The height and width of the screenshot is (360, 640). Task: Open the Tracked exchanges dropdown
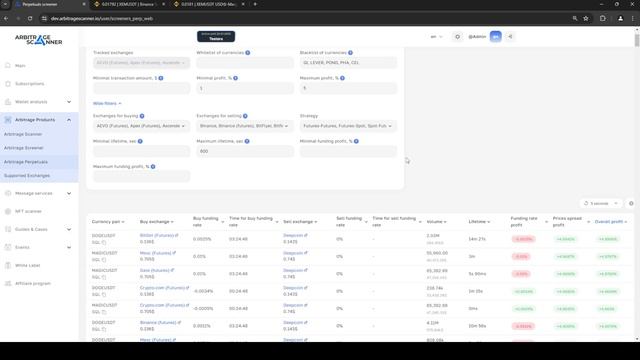click(141, 63)
